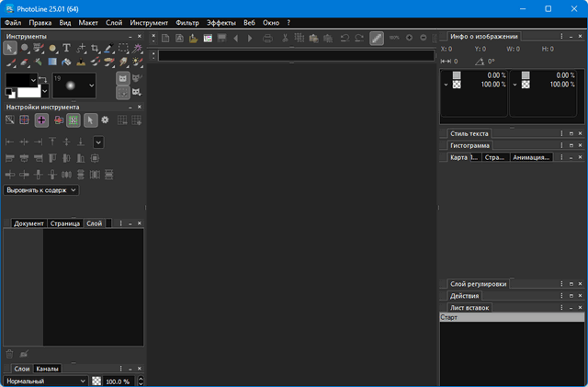Open the Выровнять к содерж dropdown
Image resolution: width=588 pixels, height=387 pixels.
pyautogui.click(x=41, y=190)
